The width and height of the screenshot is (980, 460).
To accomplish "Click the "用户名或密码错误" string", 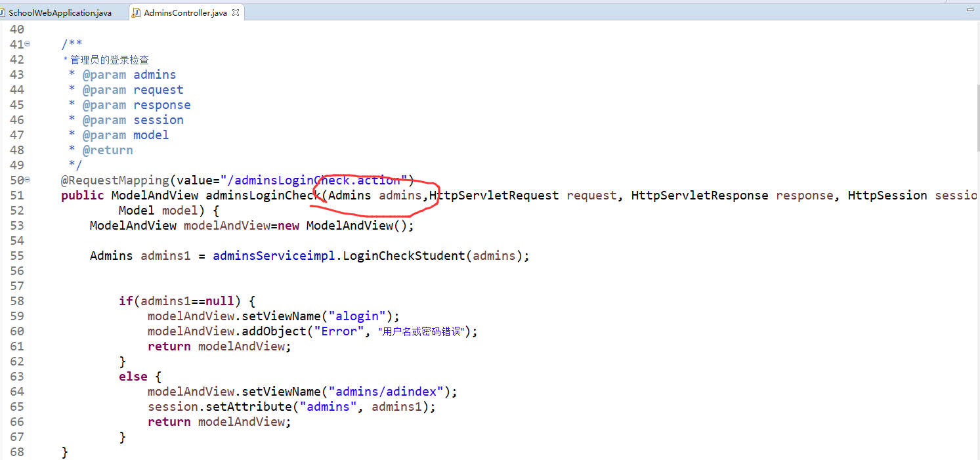I will [x=421, y=331].
